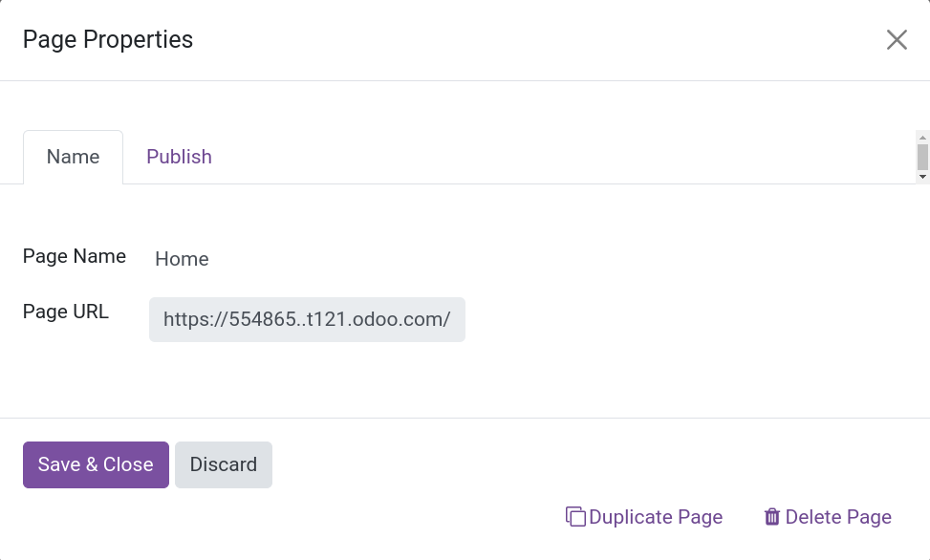
Task: Select the Name tab
Action: tap(73, 157)
